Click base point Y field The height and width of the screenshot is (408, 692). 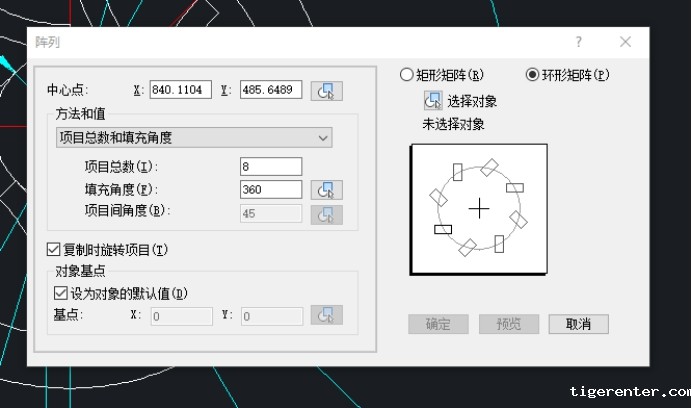[x=272, y=316]
